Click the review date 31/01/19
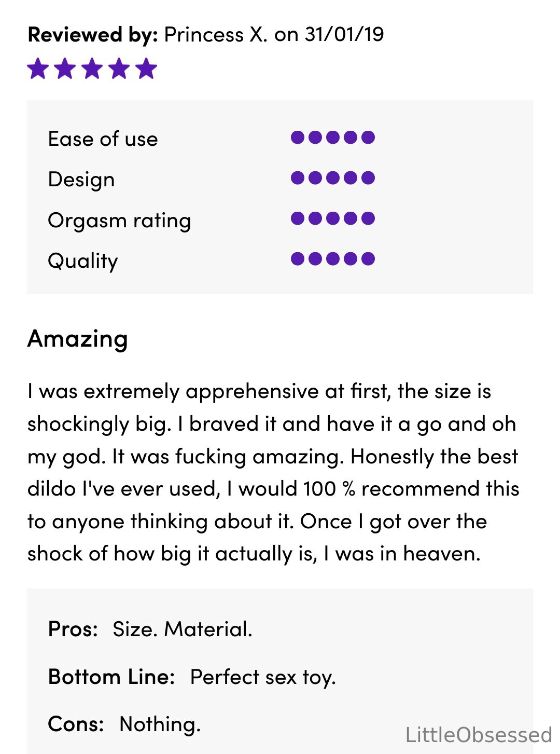Image resolution: width=560 pixels, height=754 pixels. click(344, 35)
